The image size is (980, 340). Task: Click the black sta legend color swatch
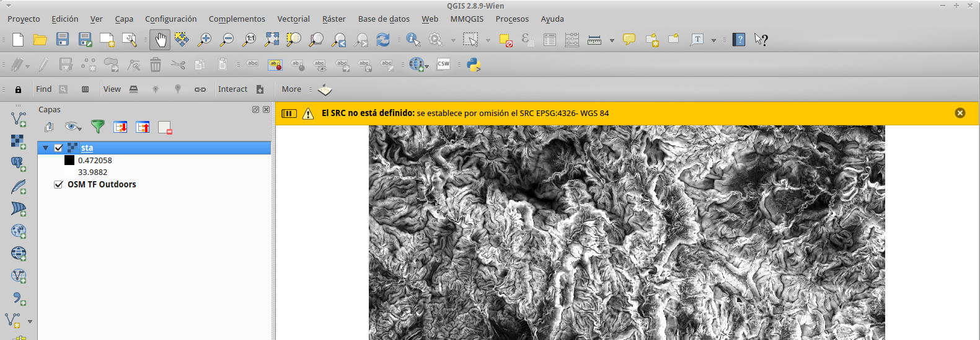click(69, 160)
